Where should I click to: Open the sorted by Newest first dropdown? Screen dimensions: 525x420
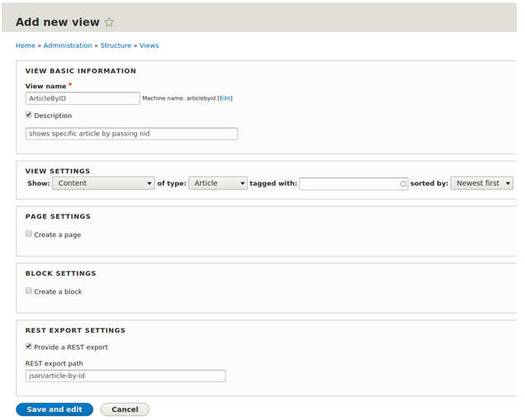point(482,183)
